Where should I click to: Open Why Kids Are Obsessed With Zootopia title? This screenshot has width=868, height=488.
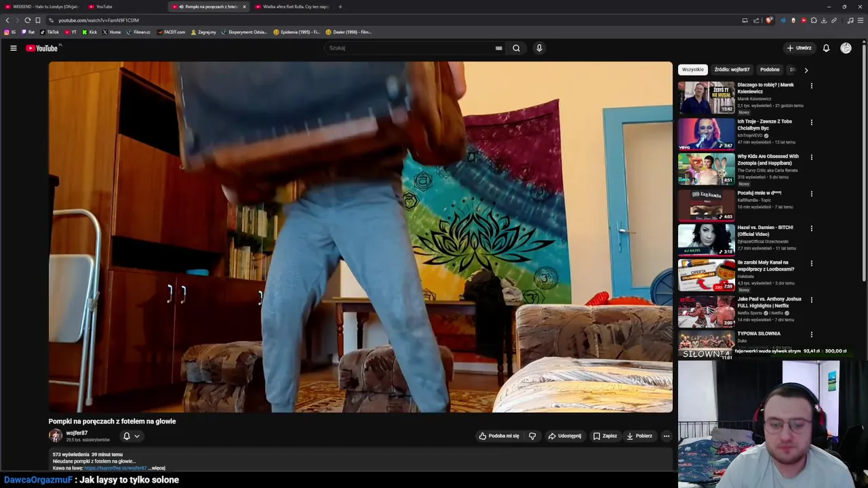point(768,160)
